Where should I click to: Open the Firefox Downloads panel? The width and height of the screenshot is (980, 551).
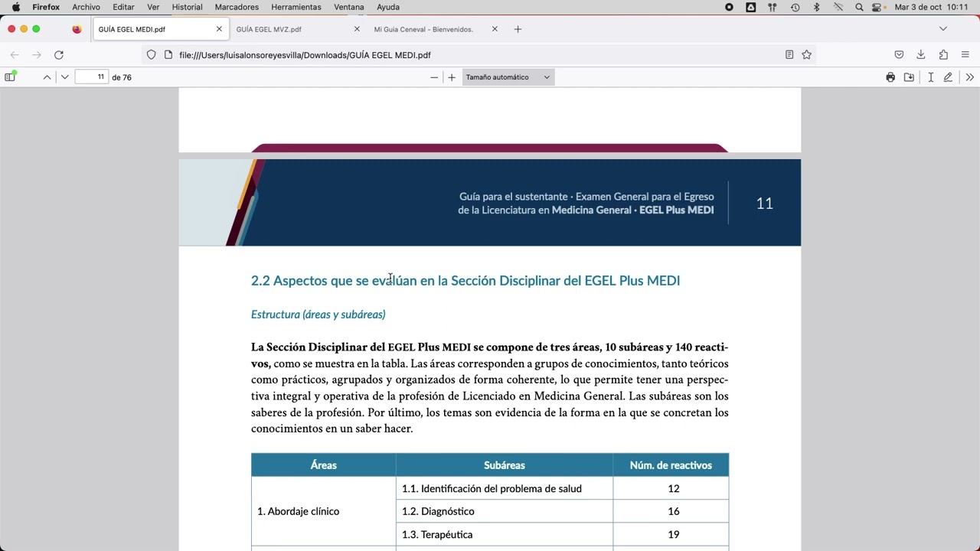click(921, 55)
